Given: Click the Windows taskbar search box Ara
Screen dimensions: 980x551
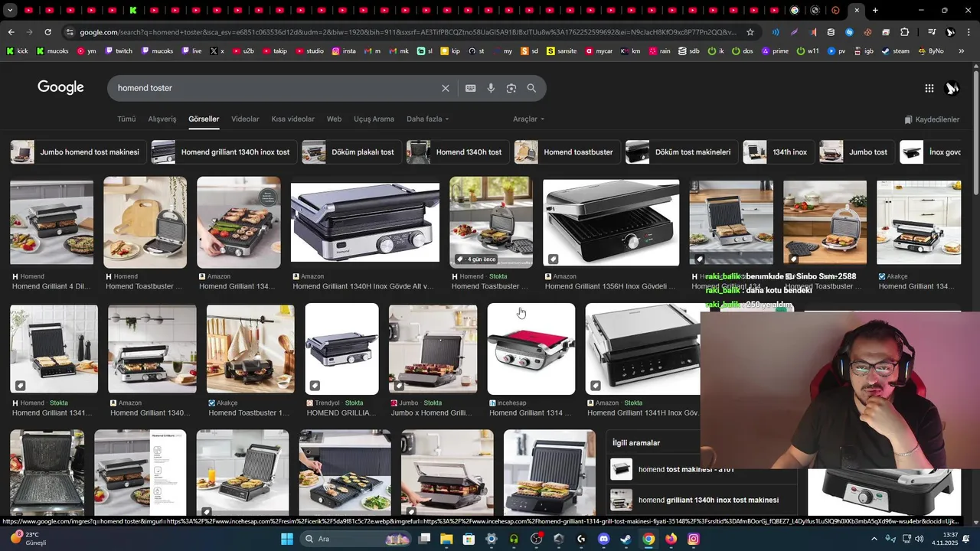Looking at the screenshot, I should click(x=357, y=539).
